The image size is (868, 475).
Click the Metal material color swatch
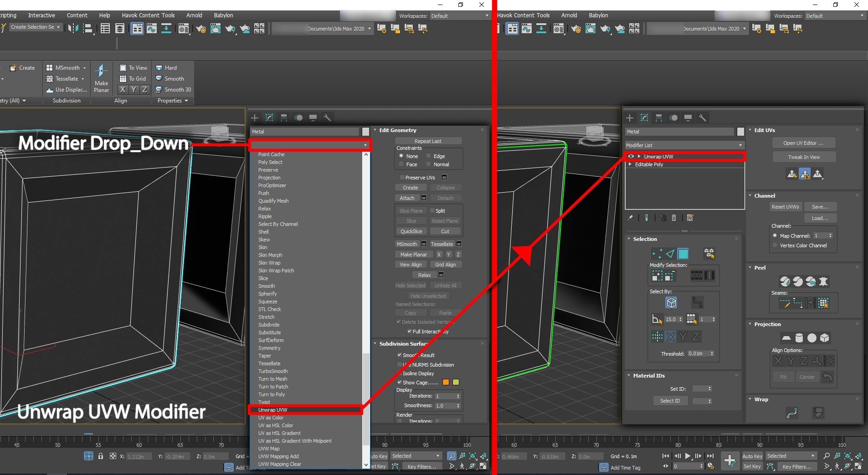[740, 132]
